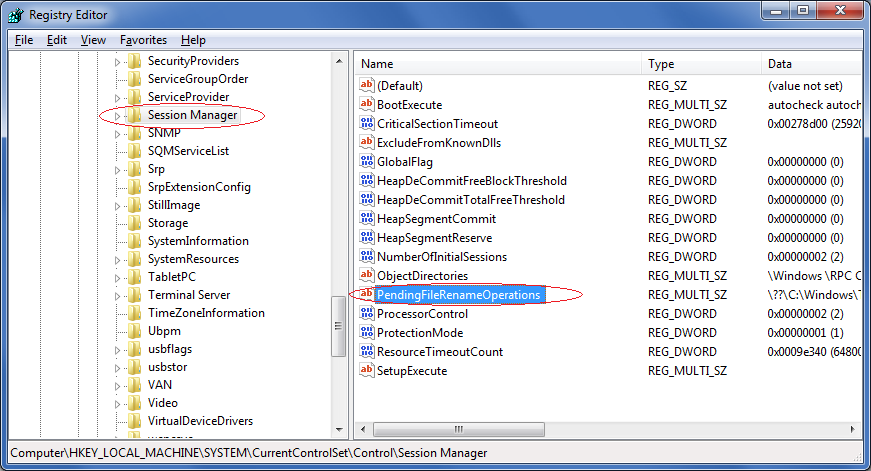Click the ProtectionMode DWORD icon
This screenshot has width=871, height=471.
pos(366,333)
